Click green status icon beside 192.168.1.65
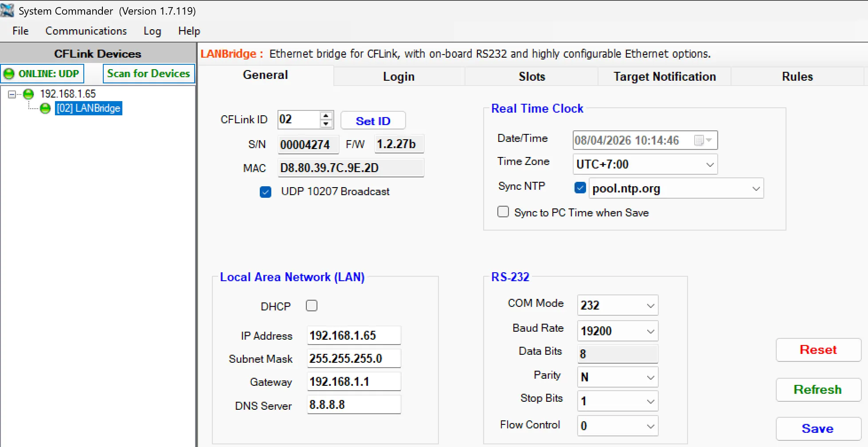868x447 pixels. pyautogui.click(x=28, y=94)
